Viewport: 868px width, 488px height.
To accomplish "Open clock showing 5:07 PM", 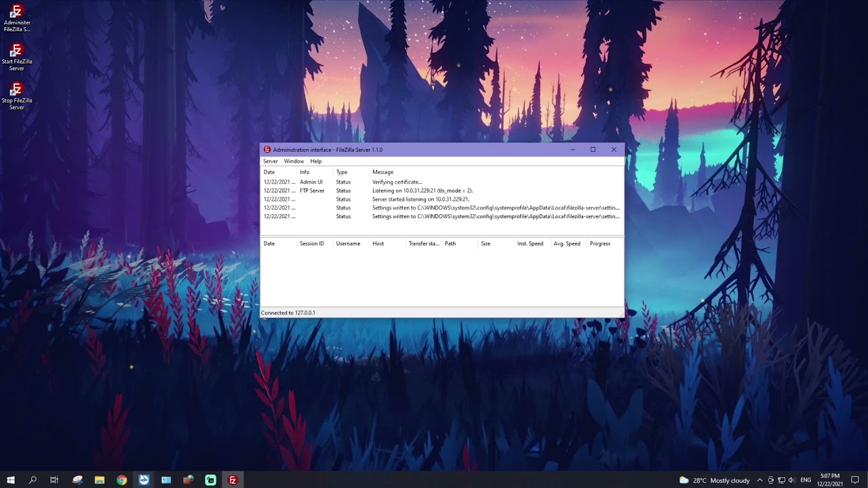I will click(830, 480).
